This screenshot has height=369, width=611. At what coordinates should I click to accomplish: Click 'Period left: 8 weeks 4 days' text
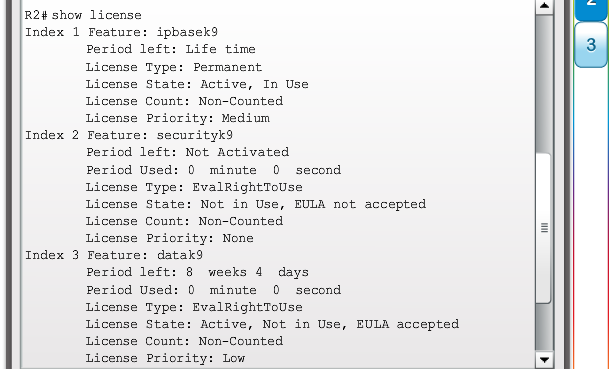click(x=197, y=272)
